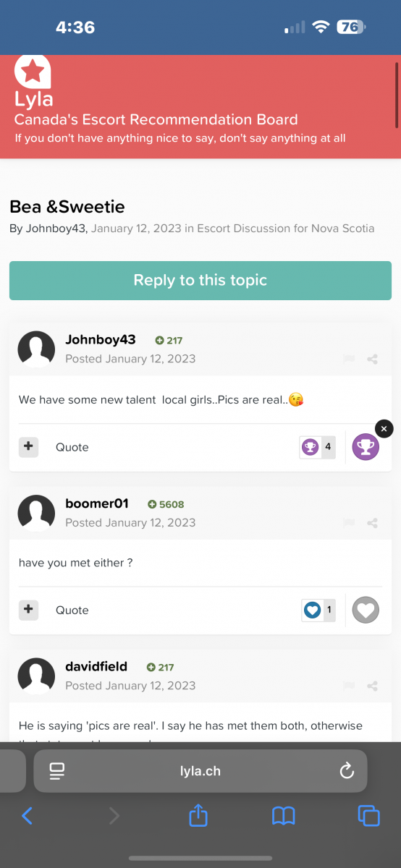Expand multiquote plus on boomer01's post
The height and width of the screenshot is (868, 401).
tap(28, 610)
